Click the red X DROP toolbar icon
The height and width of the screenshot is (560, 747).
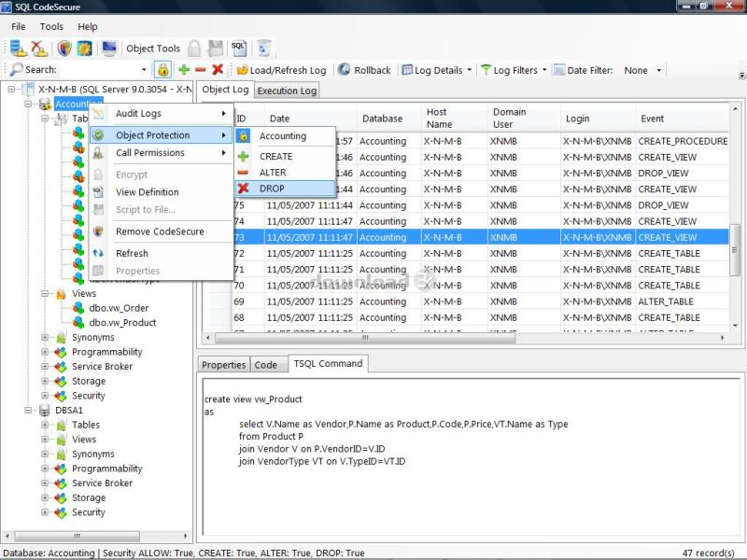218,69
